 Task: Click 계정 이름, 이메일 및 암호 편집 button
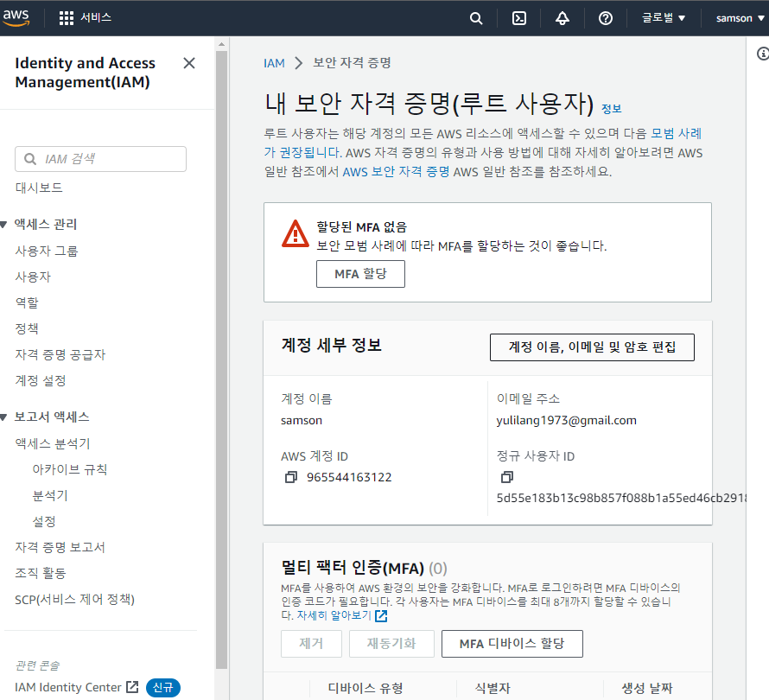tap(592, 347)
